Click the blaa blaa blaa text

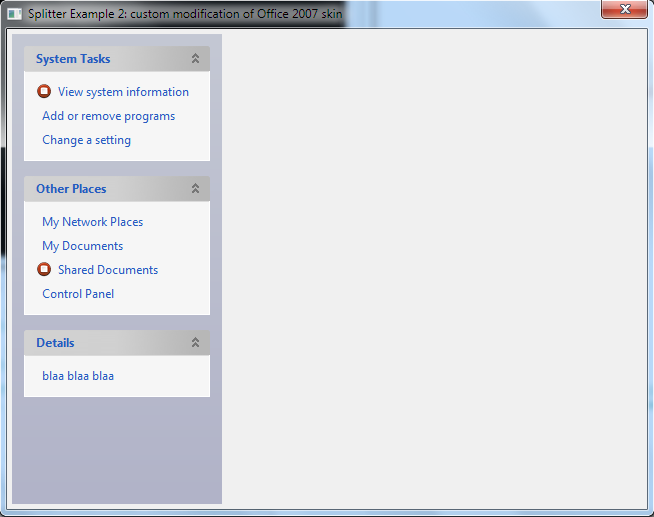coord(78,376)
